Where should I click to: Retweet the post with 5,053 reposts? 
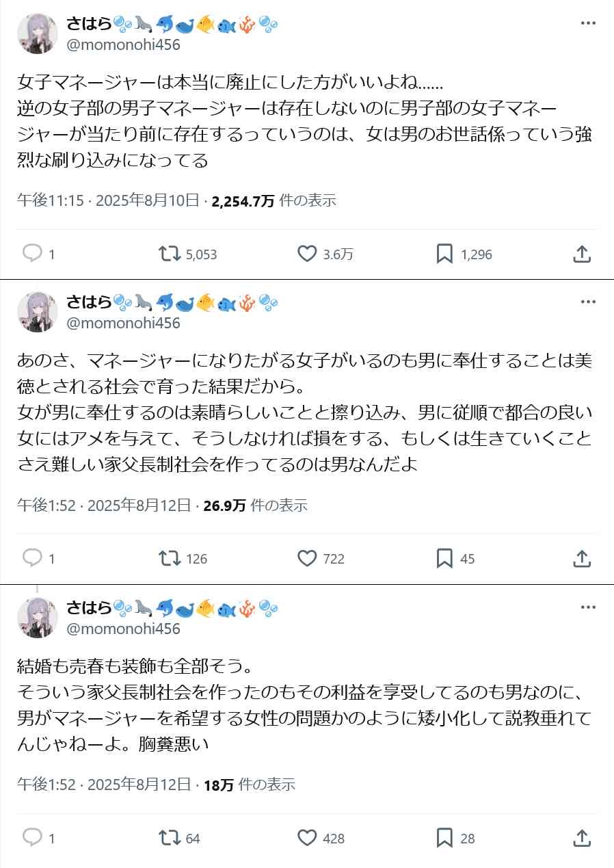167,254
